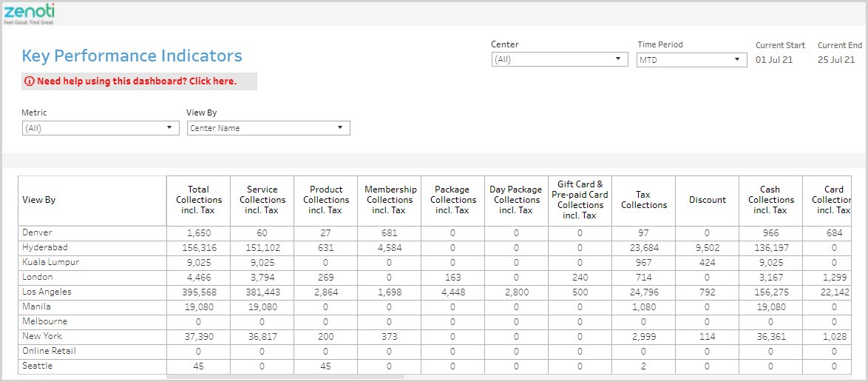This screenshot has width=868, height=382.
Task: Click the Current End date 25 Jul 21
Action: [836, 60]
